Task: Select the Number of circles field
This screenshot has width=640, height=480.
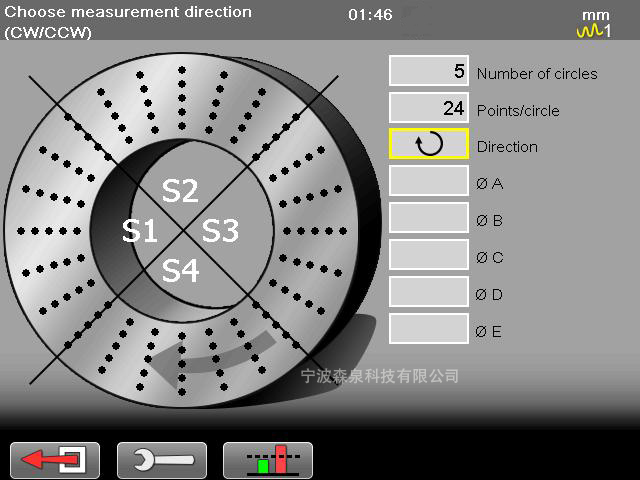Action: [x=429, y=71]
